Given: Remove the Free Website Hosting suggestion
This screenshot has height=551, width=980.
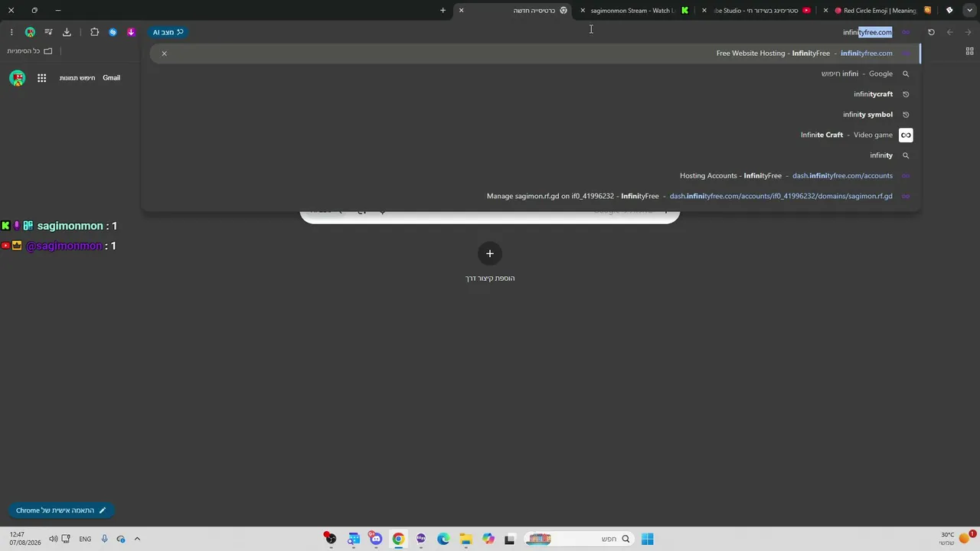Looking at the screenshot, I should click(x=164, y=53).
